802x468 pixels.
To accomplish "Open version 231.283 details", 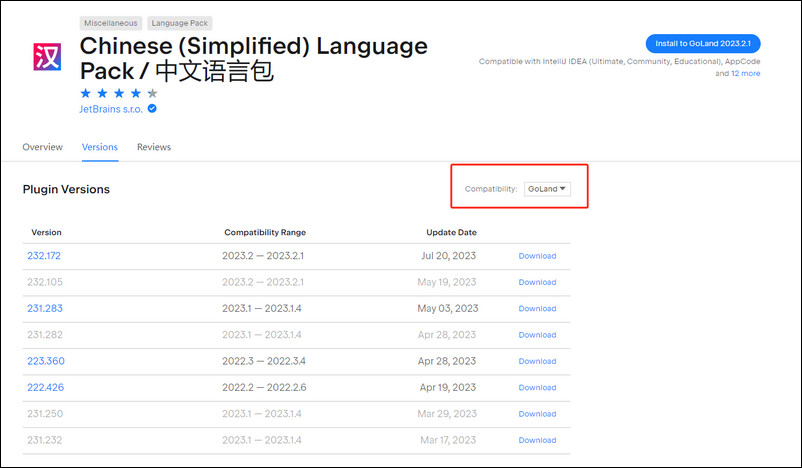I will tap(45, 308).
